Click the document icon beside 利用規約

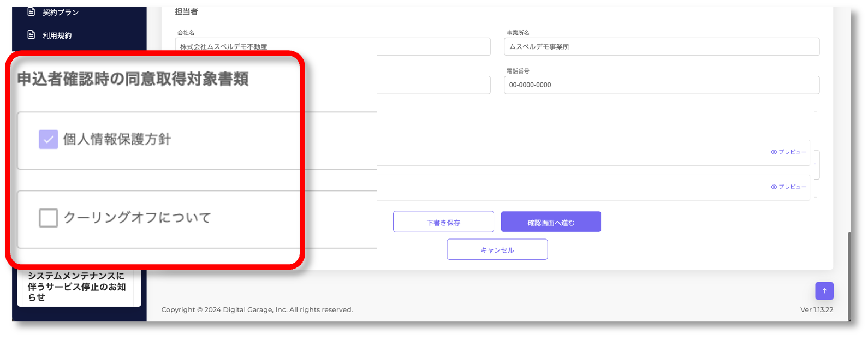[32, 35]
